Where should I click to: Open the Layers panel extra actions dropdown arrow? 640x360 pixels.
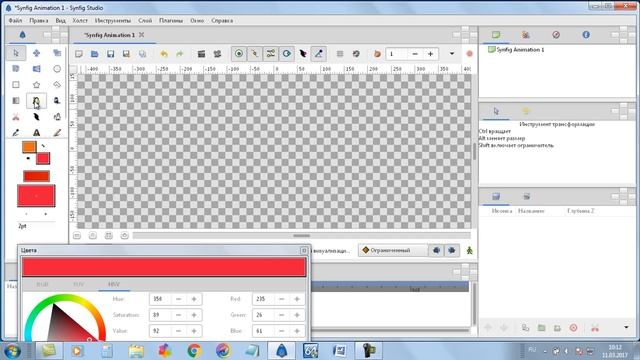tap(626, 327)
